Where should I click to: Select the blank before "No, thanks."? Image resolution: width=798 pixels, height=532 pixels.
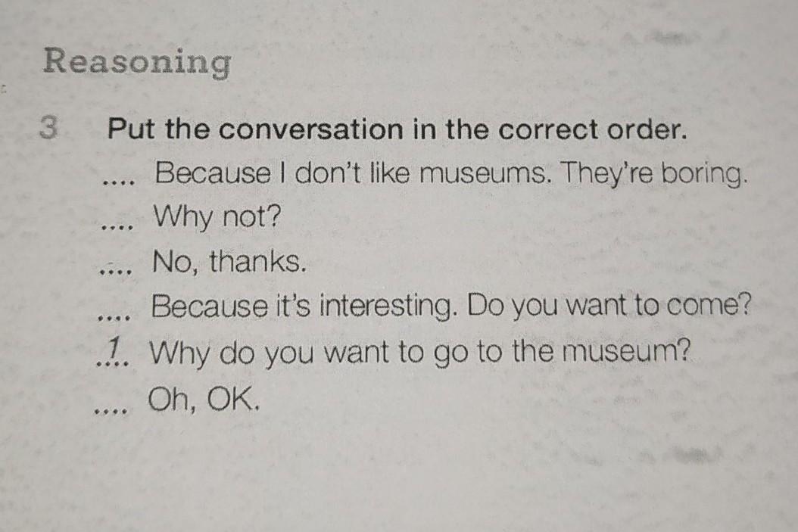click(x=115, y=267)
